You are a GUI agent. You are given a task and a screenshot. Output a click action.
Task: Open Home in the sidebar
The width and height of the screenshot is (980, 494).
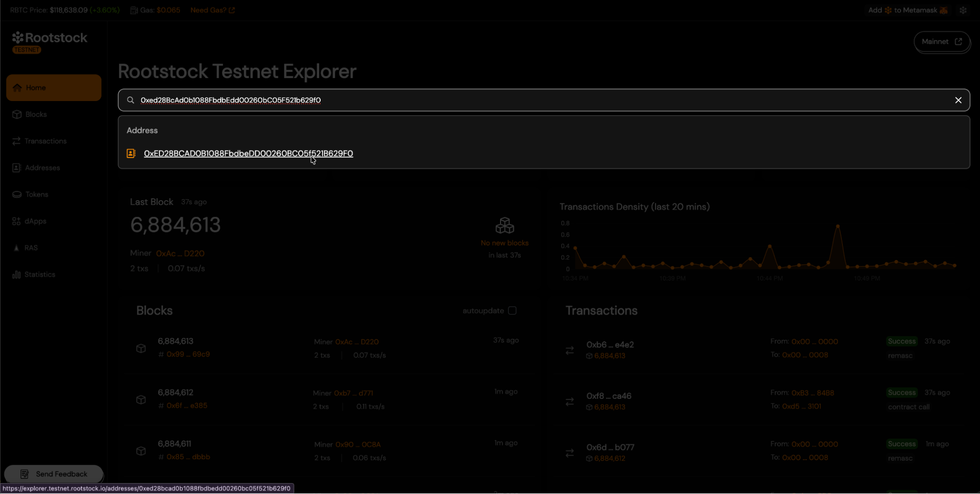pyautogui.click(x=53, y=88)
